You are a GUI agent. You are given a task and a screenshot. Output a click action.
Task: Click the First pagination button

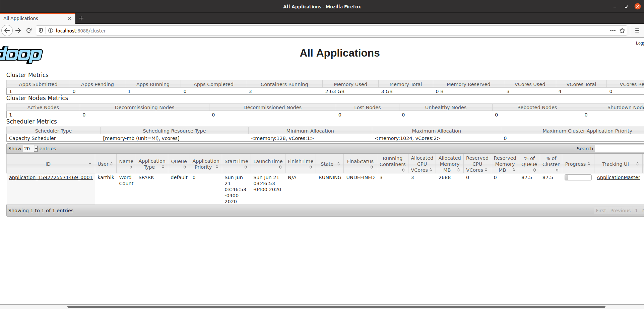click(x=601, y=211)
